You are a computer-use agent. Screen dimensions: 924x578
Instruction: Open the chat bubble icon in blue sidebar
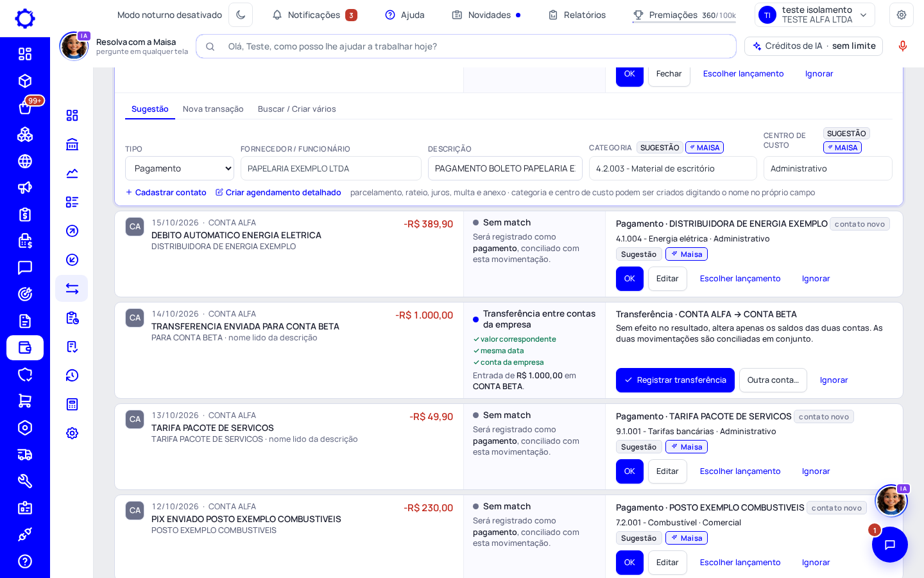tap(25, 268)
